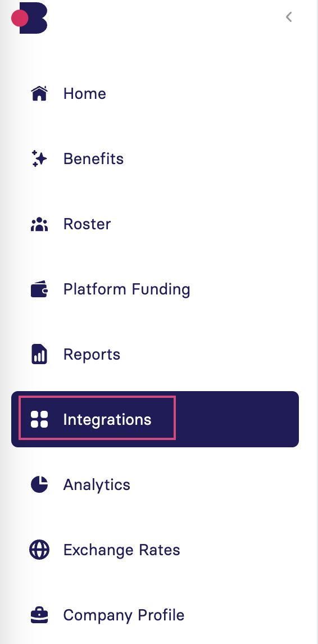Click the company B logo at the top
318x644 pixels.
click(29, 18)
